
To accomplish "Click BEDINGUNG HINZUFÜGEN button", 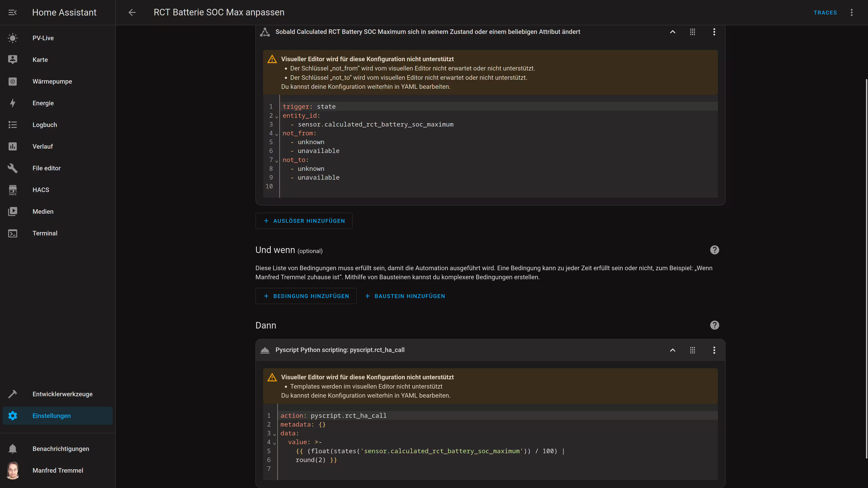I will click(306, 296).
